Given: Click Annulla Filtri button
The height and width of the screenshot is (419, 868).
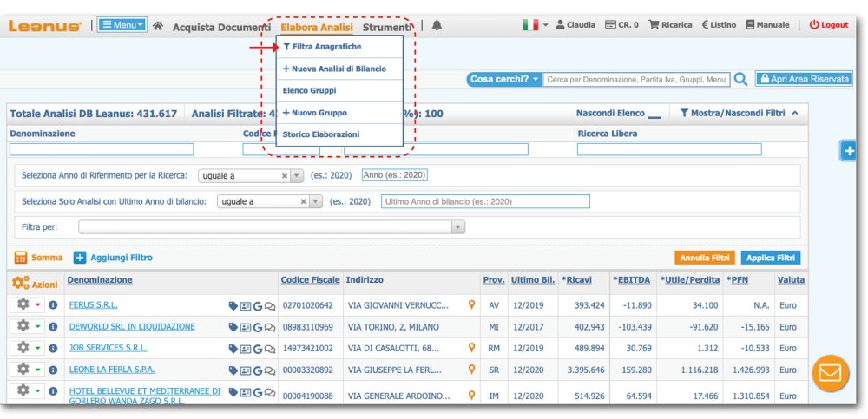Looking at the screenshot, I should pyautogui.click(x=705, y=258).
